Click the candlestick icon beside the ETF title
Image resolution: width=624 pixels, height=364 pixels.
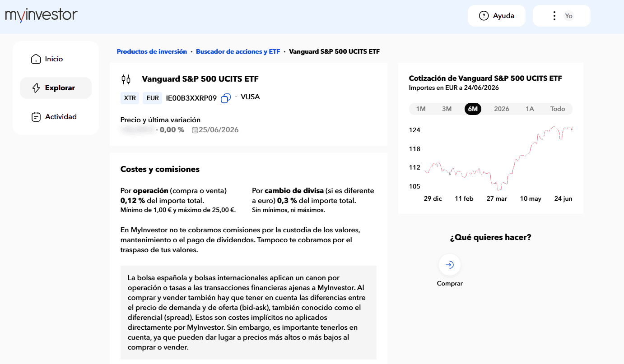(x=126, y=79)
